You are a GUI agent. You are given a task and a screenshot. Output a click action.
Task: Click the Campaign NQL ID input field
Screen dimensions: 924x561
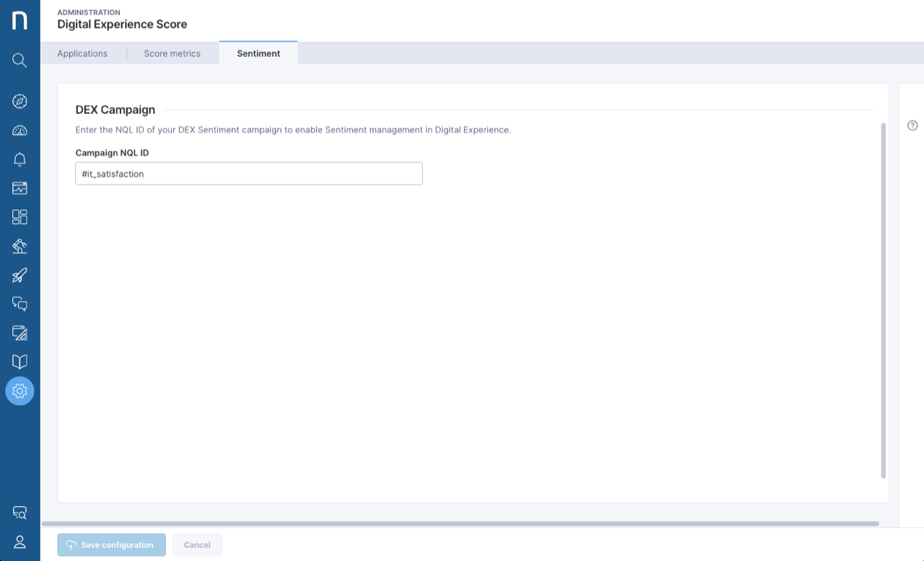tap(248, 174)
